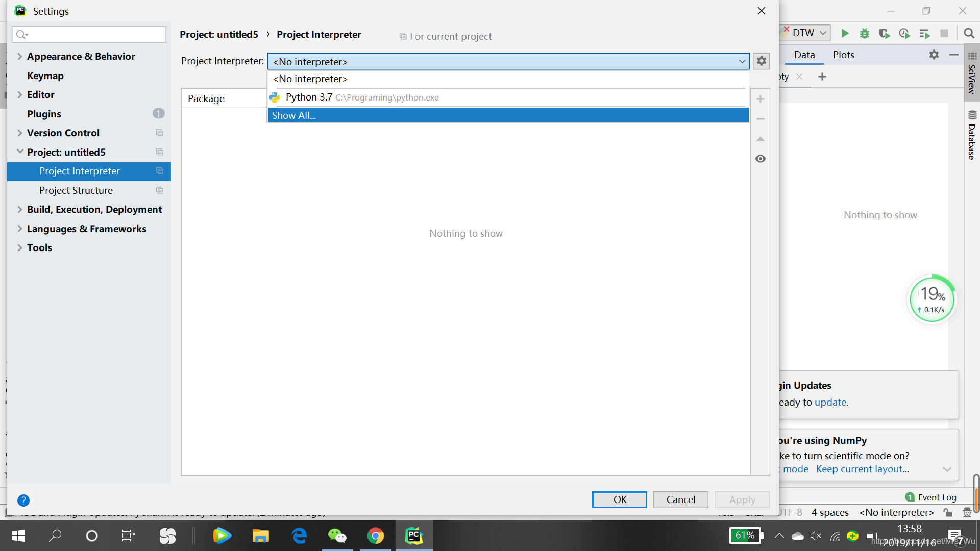Click the Plugins menu item in left panel
The height and width of the screenshot is (551, 980).
[x=44, y=113]
